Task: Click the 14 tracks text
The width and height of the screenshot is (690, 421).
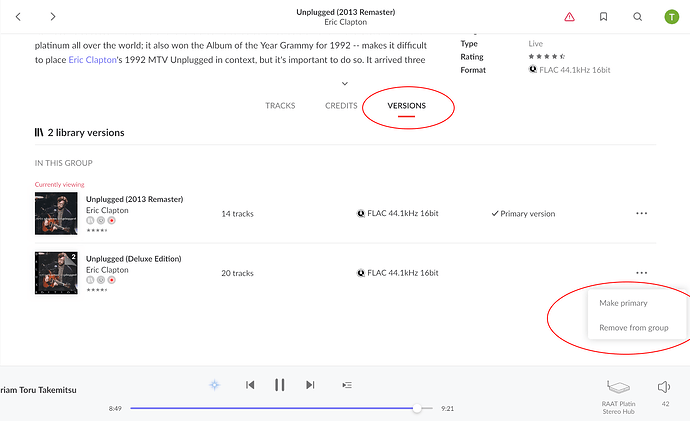Action: (x=238, y=214)
